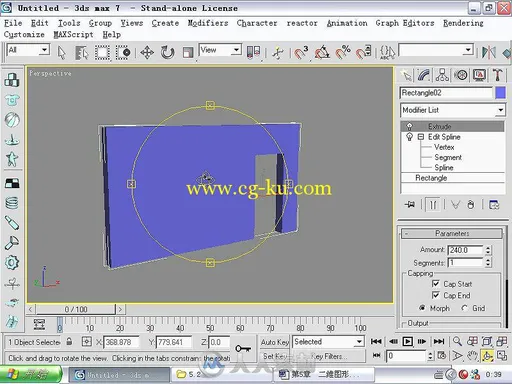The width and height of the screenshot is (512, 384).
Task: Toggle Select and Manipulate tool
Action: click(x=277, y=53)
